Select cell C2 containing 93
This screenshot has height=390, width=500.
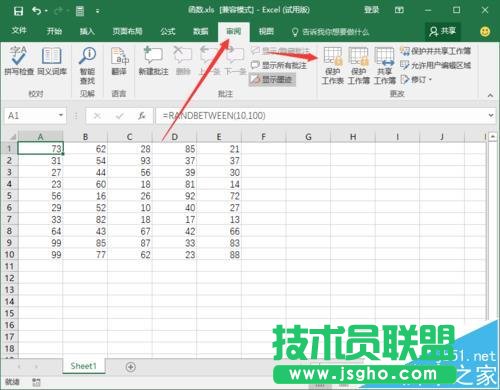tap(130, 161)
